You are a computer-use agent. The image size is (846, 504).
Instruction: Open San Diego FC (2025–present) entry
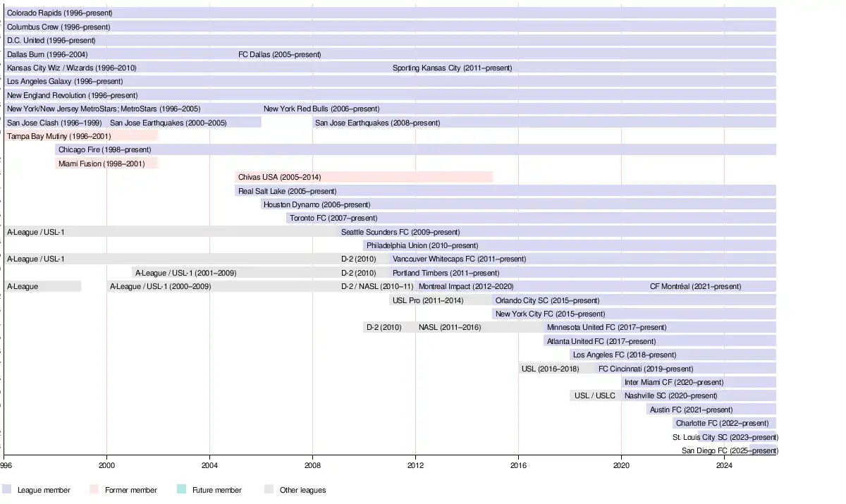729,450
